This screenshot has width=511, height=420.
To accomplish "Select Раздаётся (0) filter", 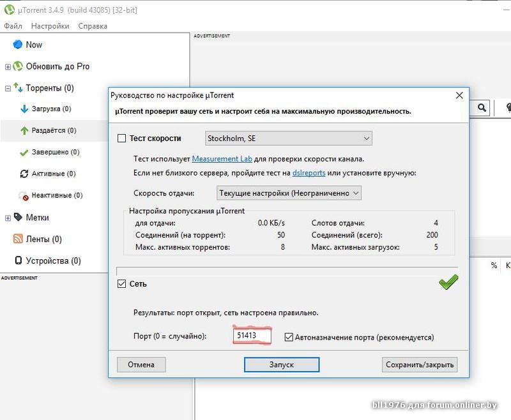I will point(54,130).
